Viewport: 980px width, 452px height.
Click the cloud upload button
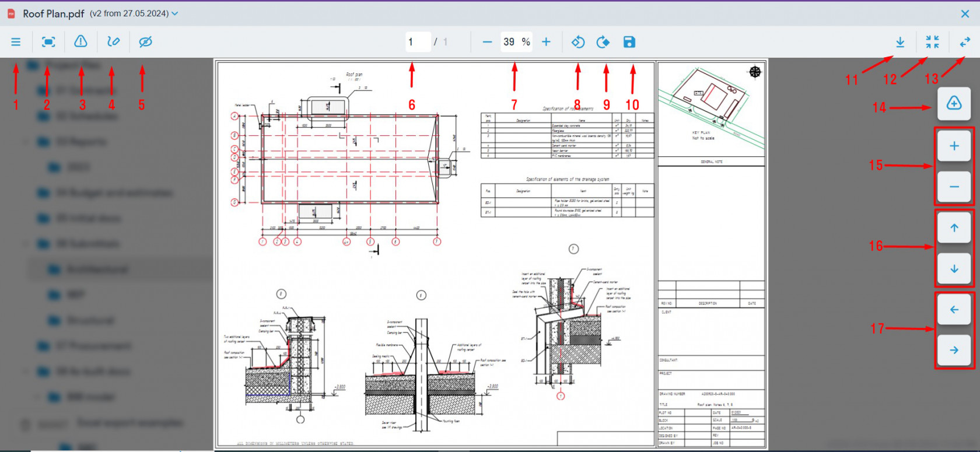(954, 104)
